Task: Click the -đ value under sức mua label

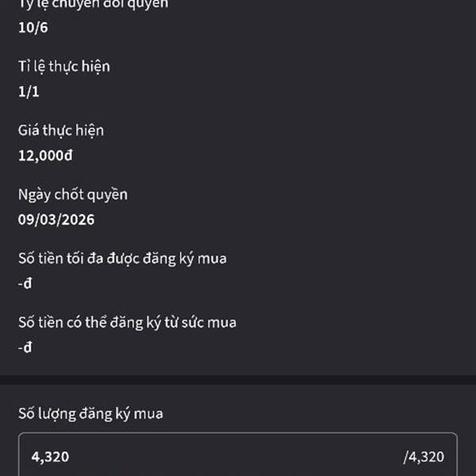Action: coord(25,347)
